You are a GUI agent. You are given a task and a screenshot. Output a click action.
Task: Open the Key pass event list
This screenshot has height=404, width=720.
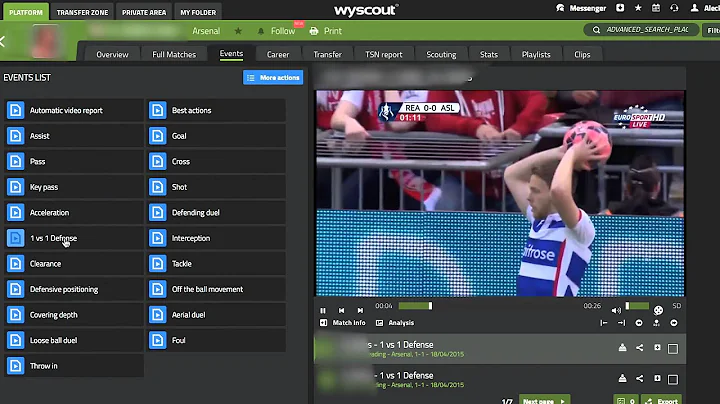[74, 187]
